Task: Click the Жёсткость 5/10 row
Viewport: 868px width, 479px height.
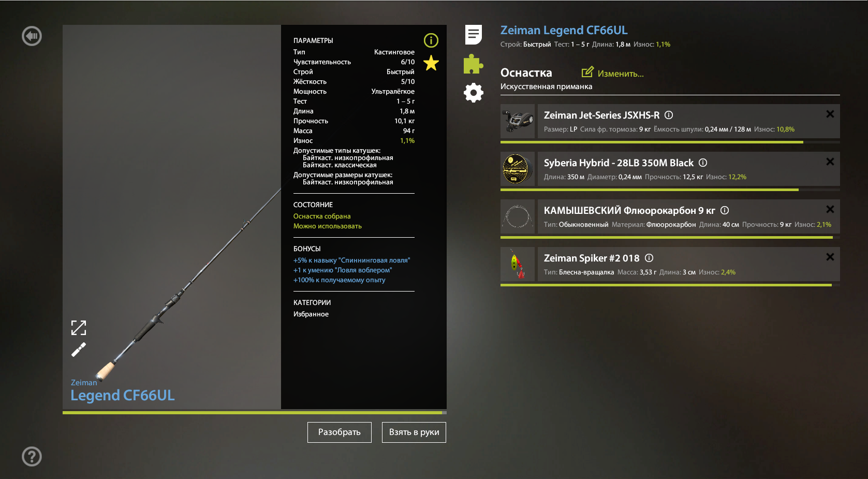Action: click(354, 81)
